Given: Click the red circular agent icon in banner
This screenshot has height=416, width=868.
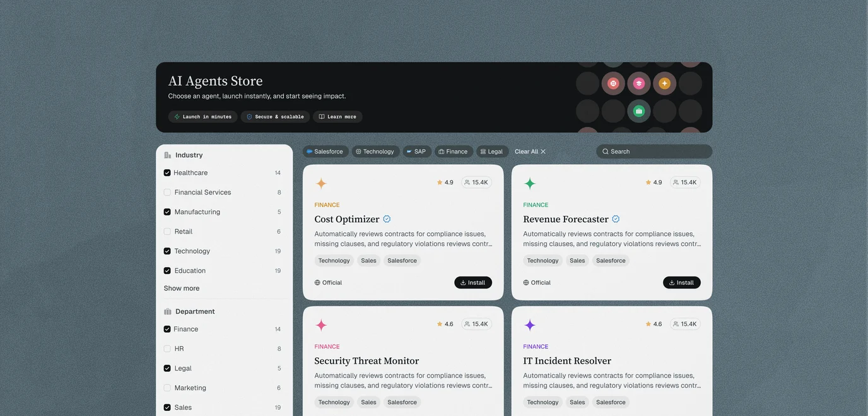Looking at the screenshot, I should click(x=613, y=83).
